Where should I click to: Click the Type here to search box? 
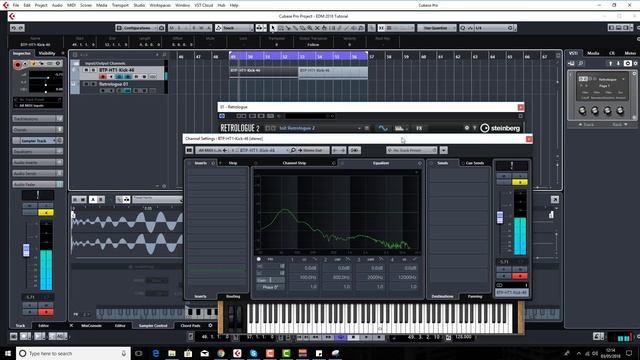coord(73,353)
